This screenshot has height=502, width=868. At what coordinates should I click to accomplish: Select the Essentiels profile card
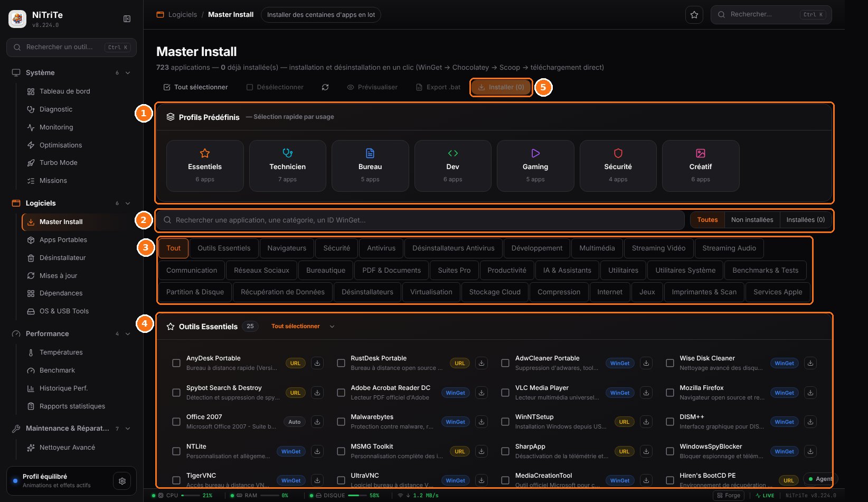tap(205, 166)
